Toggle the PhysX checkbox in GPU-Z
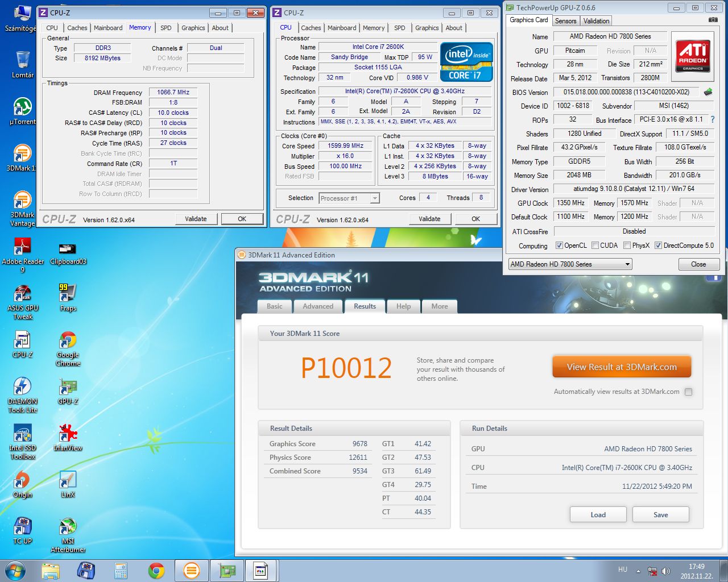This screenshot has width=728, height=582. tap(627, 246)
